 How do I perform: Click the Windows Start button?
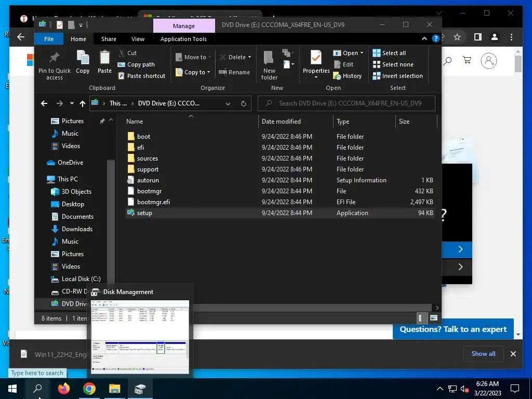click(x=12, y=389)
